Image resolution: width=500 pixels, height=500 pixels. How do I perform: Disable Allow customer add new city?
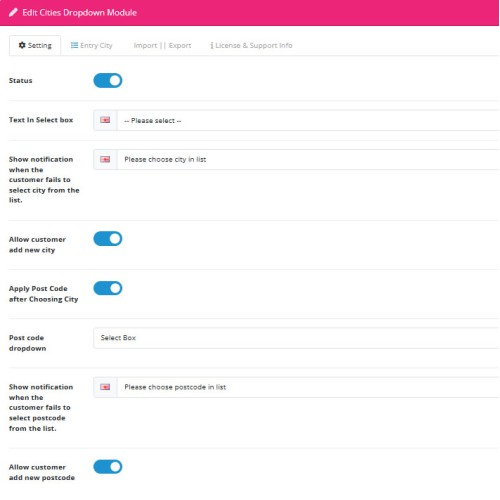pos(108,239)
